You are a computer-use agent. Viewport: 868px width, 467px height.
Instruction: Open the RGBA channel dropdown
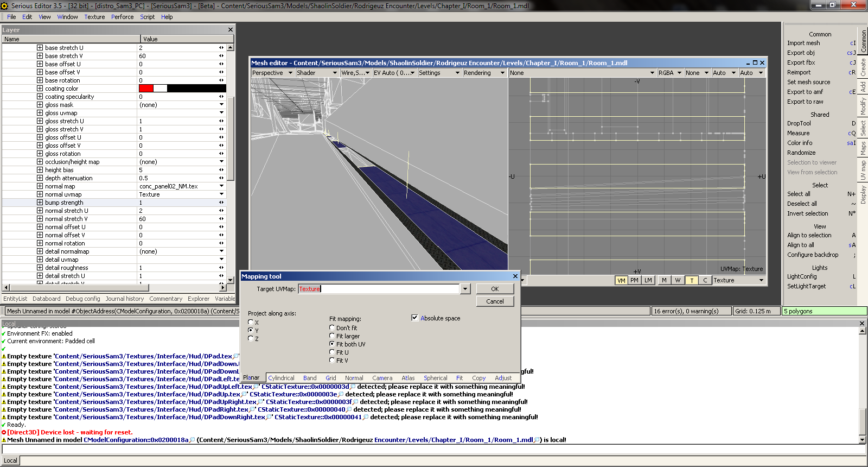670,73
